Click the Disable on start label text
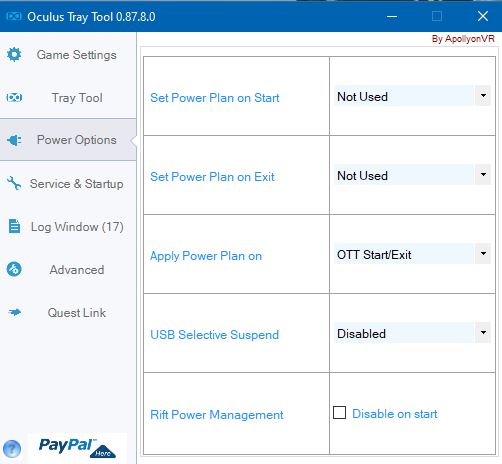This screenshot has width=502, height=464. [394, 414]
